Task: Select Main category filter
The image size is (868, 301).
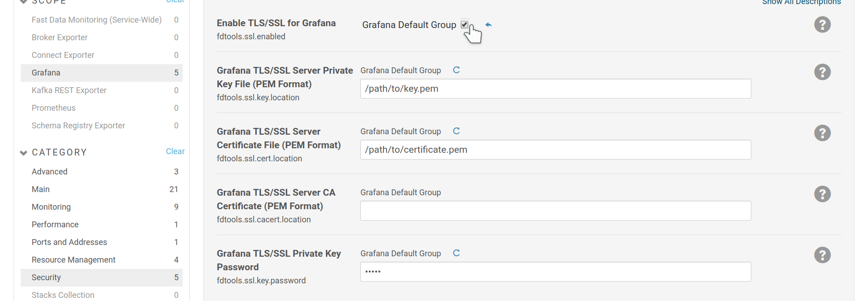Action: (x=102, y=189)
